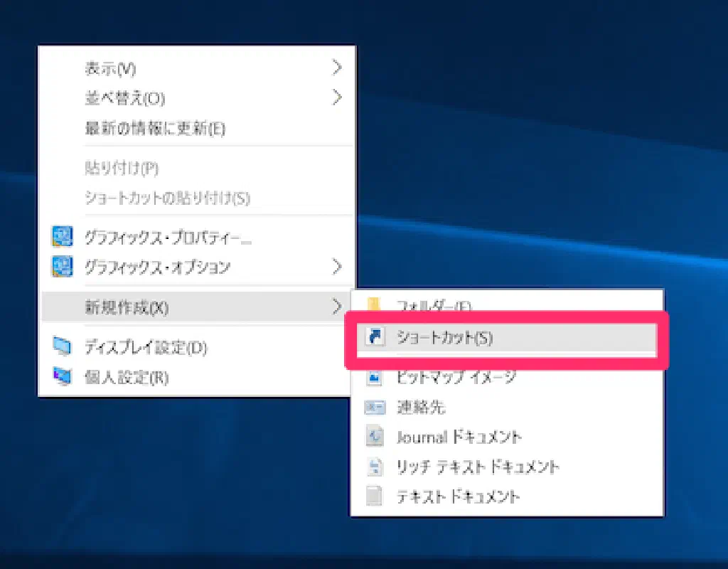Click the 個人設定 icon
Viewport: 728px width, 569px height.
[63, 376]
